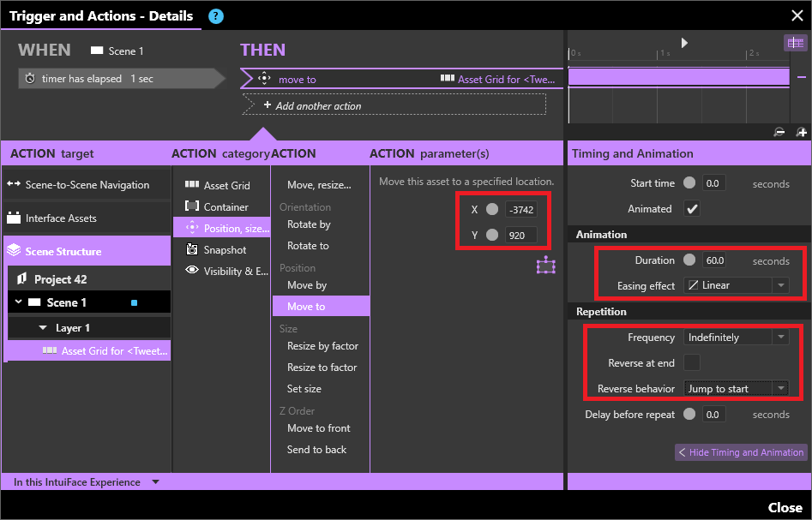The width and height of the screenshot is (812, 520).
Task: Enable the Reverse at end checkbox
Action: (692, 363)
